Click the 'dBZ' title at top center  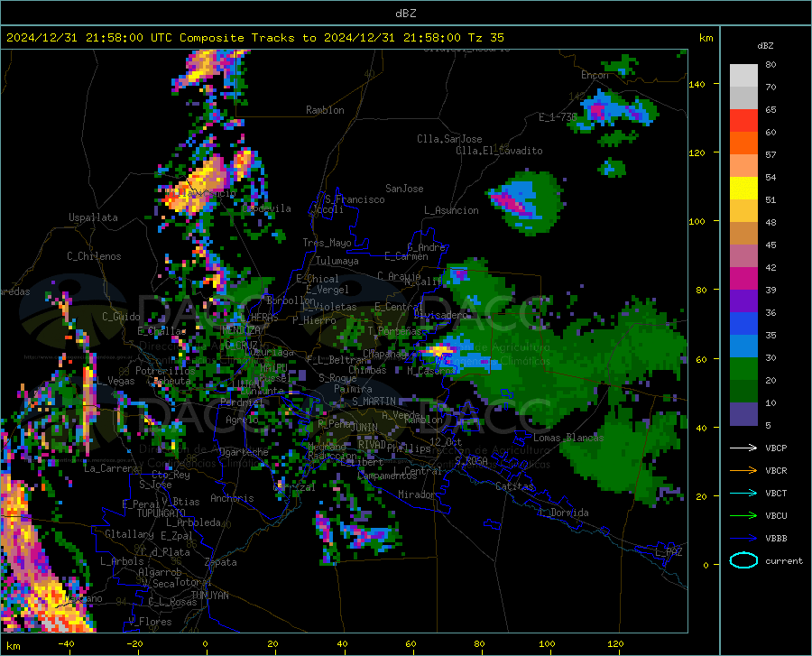(x=405, y=14)
